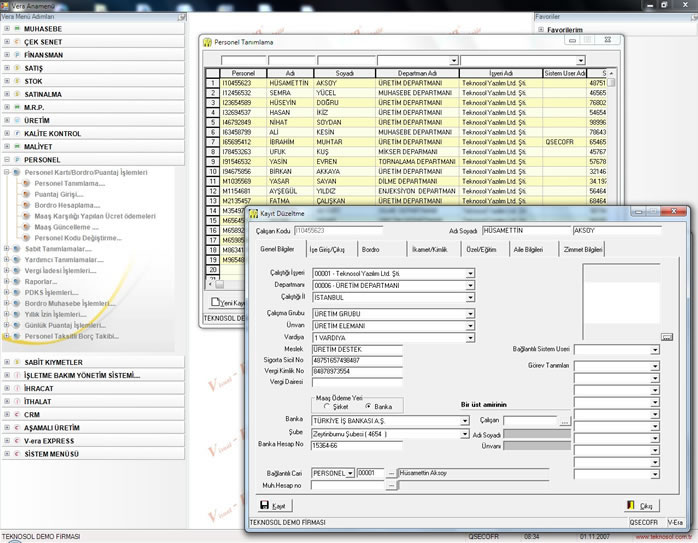Click the CRM module icon

[x=17, y=414]
